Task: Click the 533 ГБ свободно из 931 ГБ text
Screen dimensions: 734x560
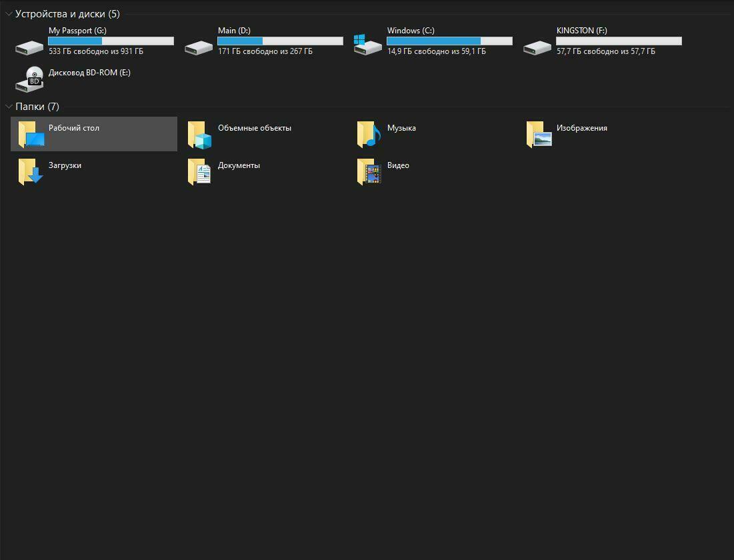Action: 96,51
